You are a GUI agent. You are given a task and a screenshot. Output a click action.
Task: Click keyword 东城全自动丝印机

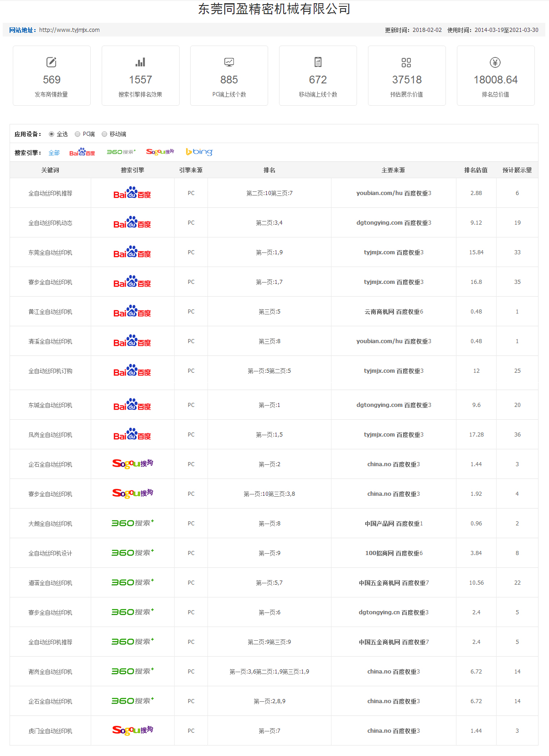click(x=50, y=405)
